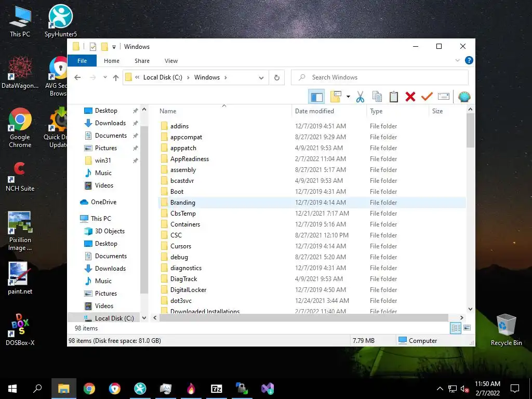Open 7-Zip from the taskbar

click(x=217, y=389)
